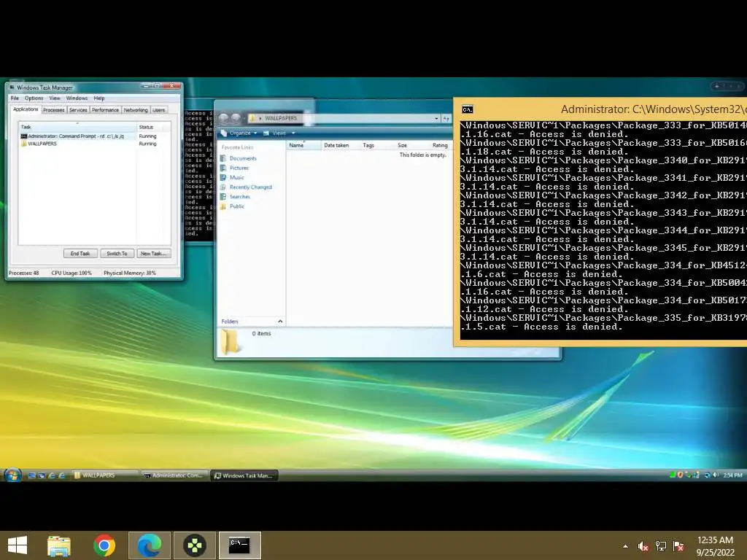Click Show Desktop quick launch icon
The width and height of the screenshot is (747, 560).
pyautogui.click(x=31, y=475)
